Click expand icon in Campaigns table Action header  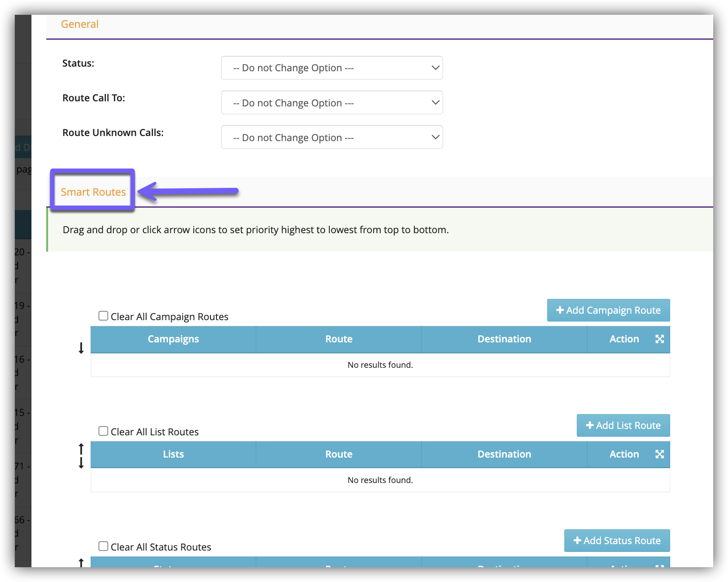click(660, 339)
